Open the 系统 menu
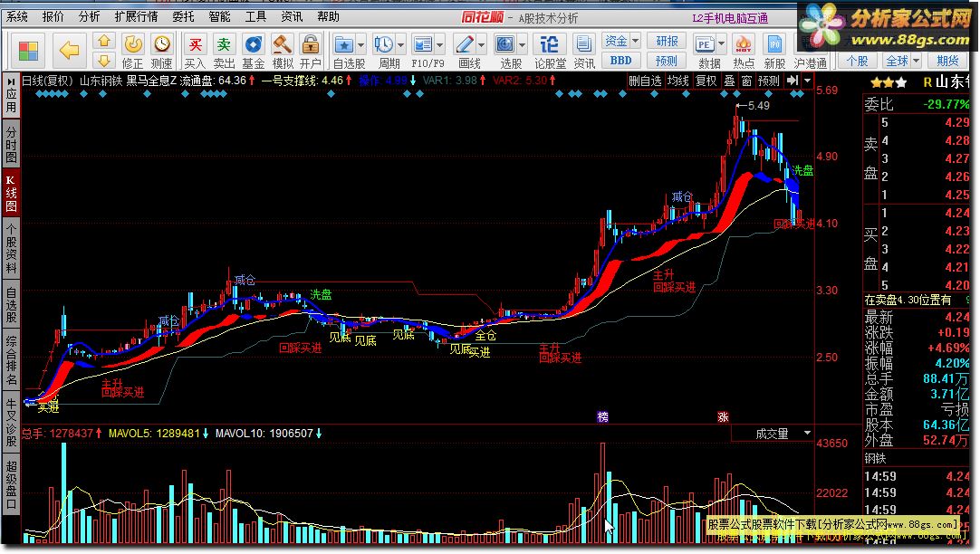The width and height of the screenshot is (980, 554). (17, 17)
